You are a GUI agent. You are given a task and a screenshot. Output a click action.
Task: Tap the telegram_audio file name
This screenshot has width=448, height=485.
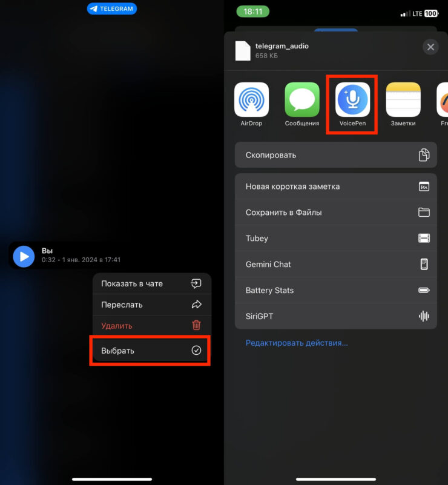click(282, 46)
